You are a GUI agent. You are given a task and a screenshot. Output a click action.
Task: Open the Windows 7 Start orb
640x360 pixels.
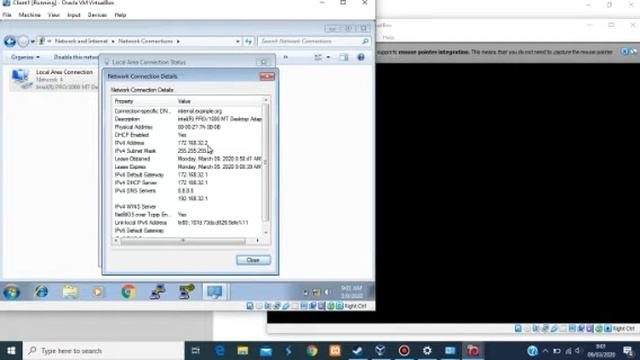pyautogui.click(x=11, y=292)
